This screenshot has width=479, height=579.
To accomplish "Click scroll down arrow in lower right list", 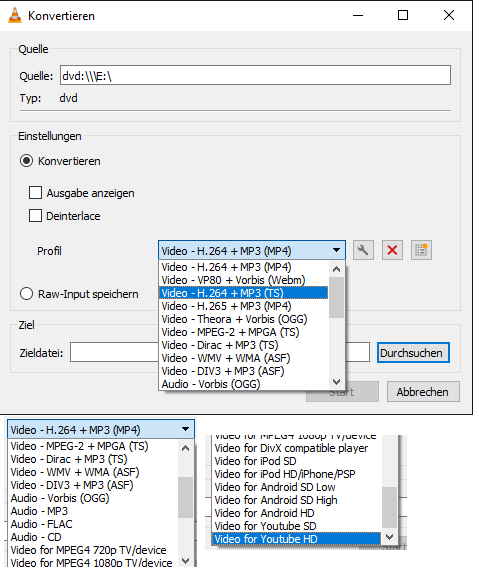I will coord(390,537).
